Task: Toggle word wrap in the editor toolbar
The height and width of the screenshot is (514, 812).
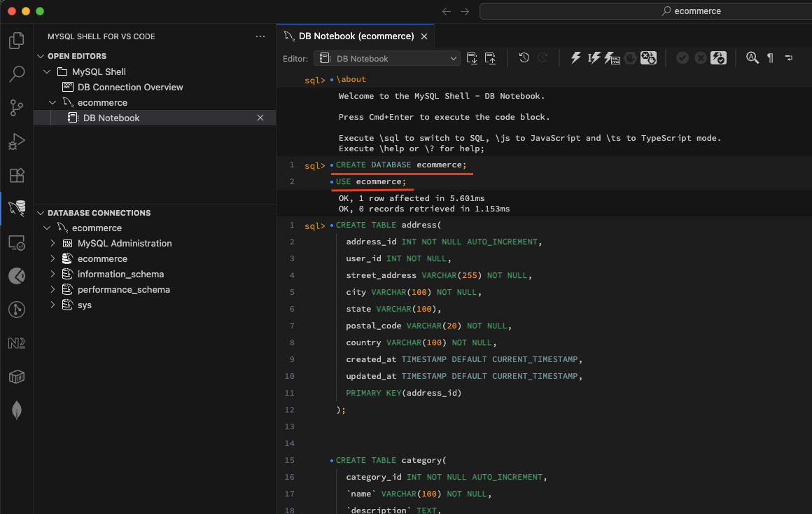Action: (789, 58)
